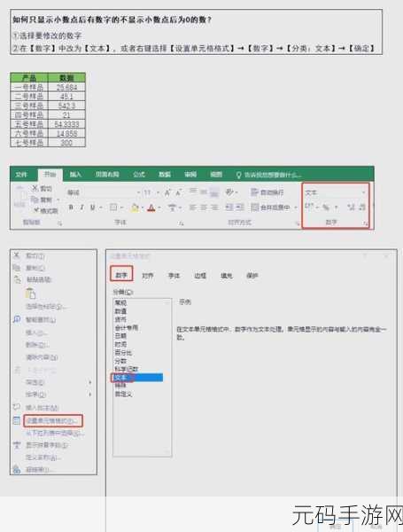Viewport: 403px width, 532px height.
Task: Click the cell containing 25.684
Action: tap(66, 88)
